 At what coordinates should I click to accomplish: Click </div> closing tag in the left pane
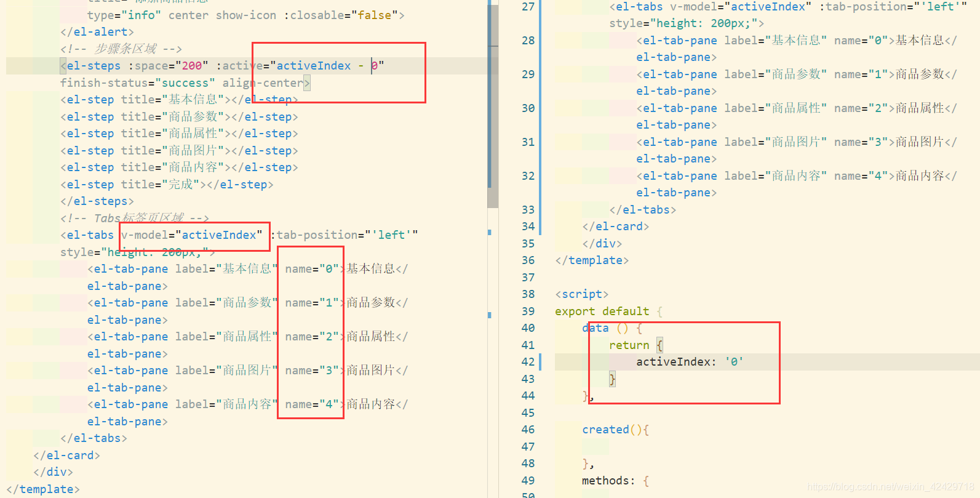[53, 472]
